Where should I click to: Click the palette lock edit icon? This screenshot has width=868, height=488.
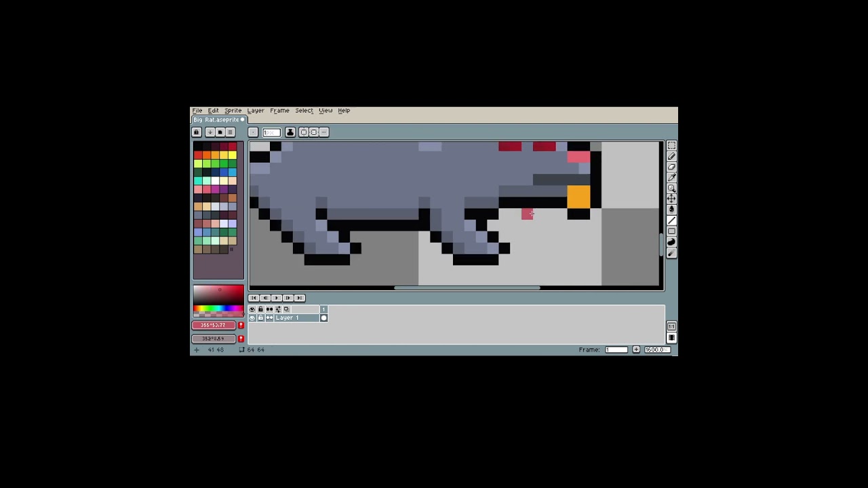(x=197, y=132)
